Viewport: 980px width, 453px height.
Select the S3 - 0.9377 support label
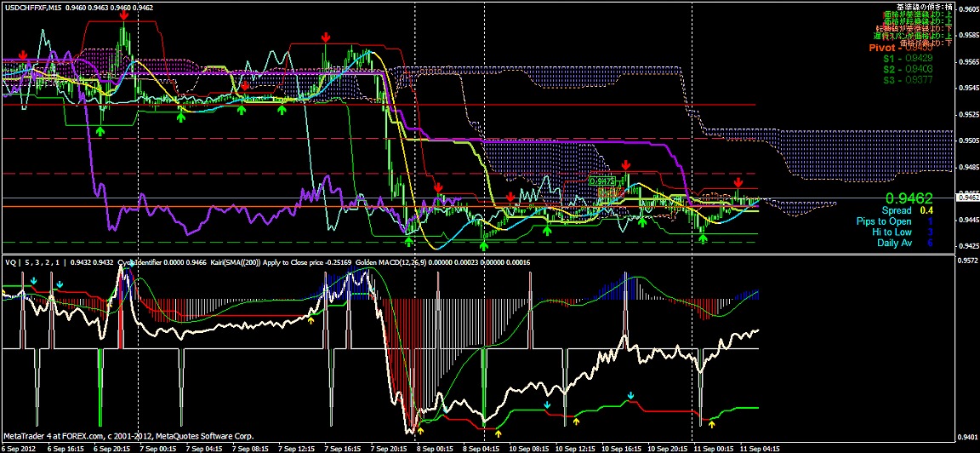pos(909,79)
